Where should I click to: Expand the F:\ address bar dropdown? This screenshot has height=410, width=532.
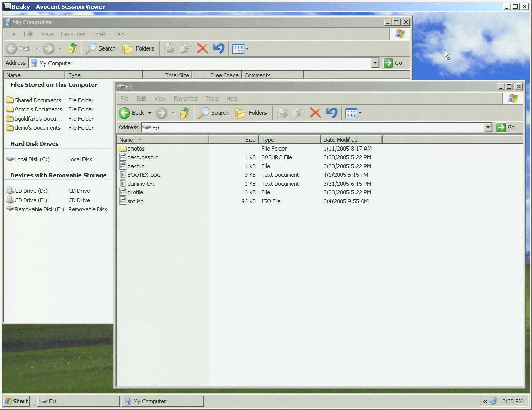488,127
